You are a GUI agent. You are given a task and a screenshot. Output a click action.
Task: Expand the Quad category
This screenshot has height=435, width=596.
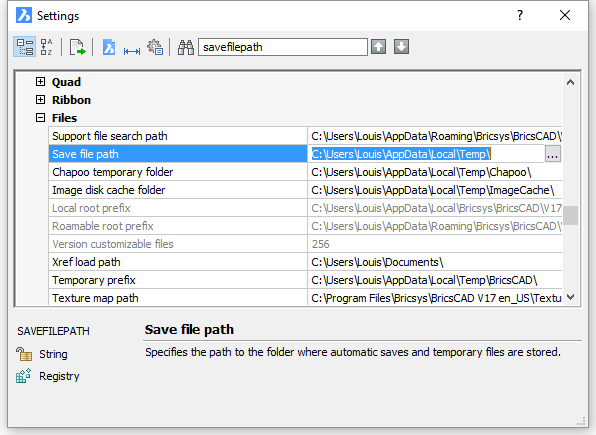pos(40,82)
